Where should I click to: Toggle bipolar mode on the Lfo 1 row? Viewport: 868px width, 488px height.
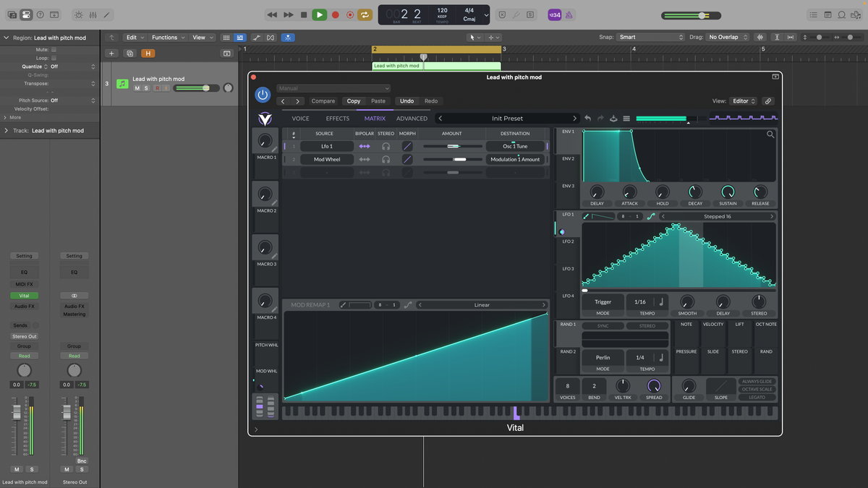(364, 146)
